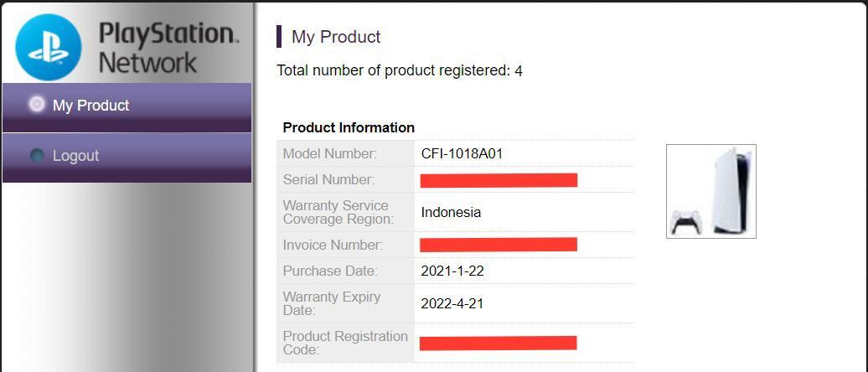
Task: Click the purchase date 2021-1-22
Action: coord(452,271)
